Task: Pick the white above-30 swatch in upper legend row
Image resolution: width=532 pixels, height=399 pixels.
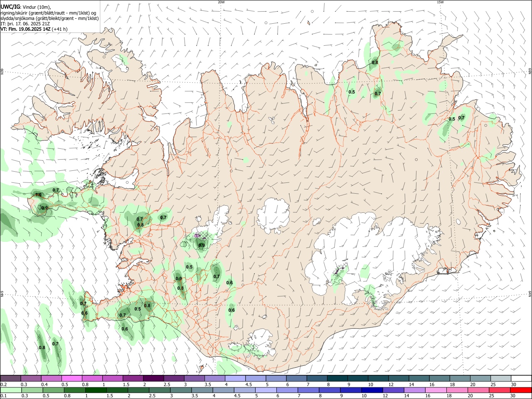Action: pyautogui.click(x=521, y=378)
